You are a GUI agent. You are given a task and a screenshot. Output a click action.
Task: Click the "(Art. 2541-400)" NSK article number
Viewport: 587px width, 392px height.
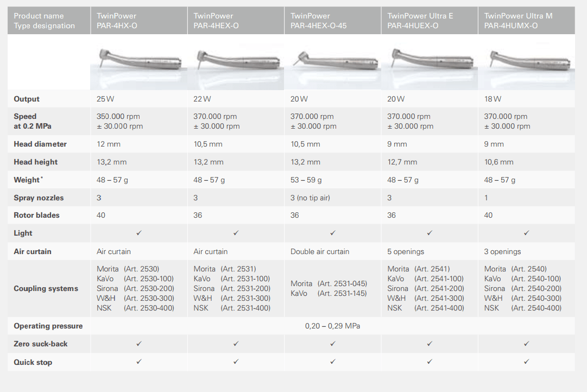pos(439,308)
